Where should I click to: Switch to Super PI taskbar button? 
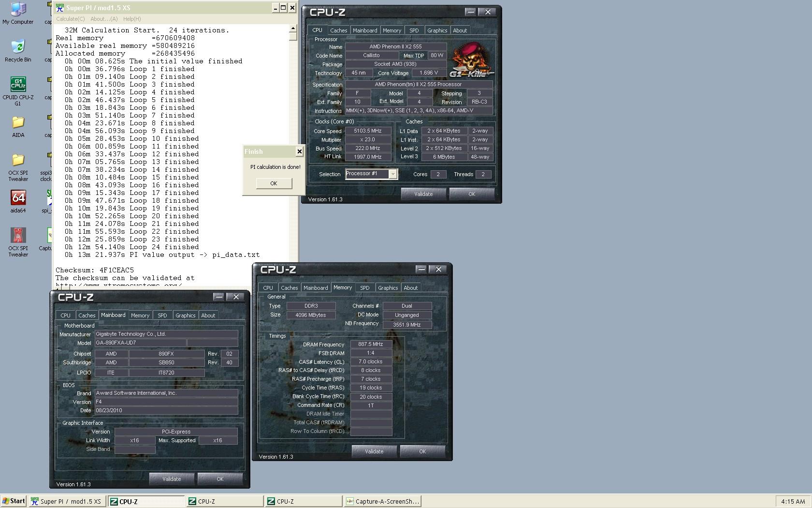(x=67, y=501)
